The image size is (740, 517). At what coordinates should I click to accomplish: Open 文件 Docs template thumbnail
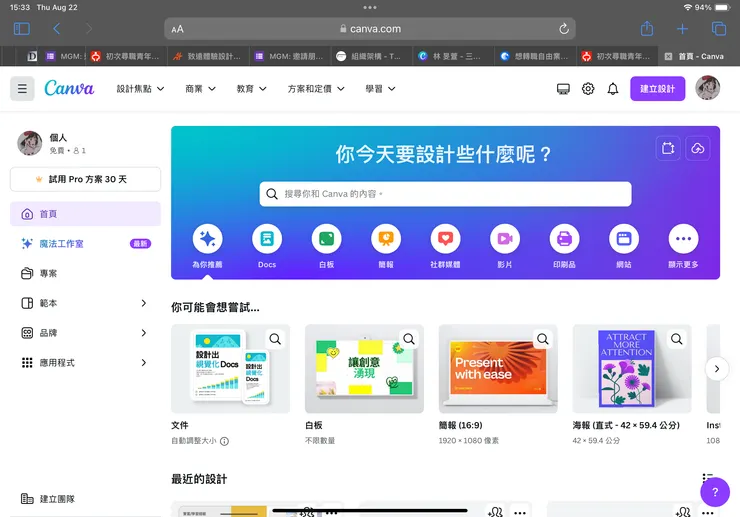click(x=231, y=369)
